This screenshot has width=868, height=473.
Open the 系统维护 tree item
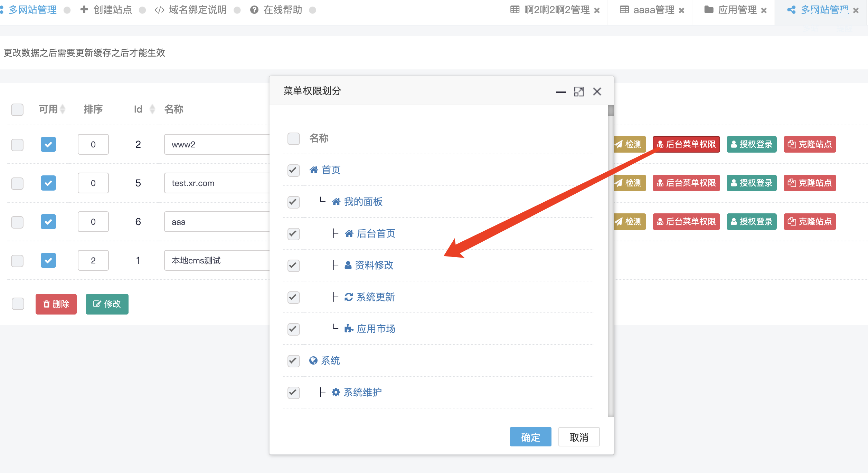coord(362,392)
